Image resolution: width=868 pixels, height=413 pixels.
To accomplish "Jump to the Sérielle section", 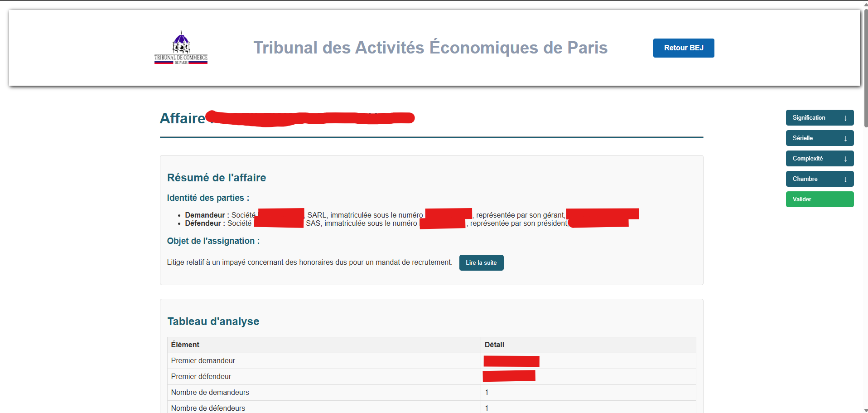I will [x=819, y=138].
